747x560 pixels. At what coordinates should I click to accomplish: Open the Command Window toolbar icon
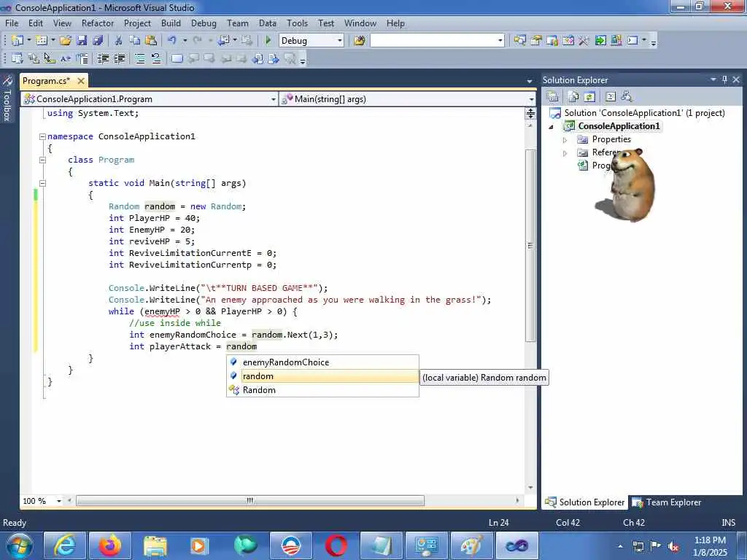(632, 41)
